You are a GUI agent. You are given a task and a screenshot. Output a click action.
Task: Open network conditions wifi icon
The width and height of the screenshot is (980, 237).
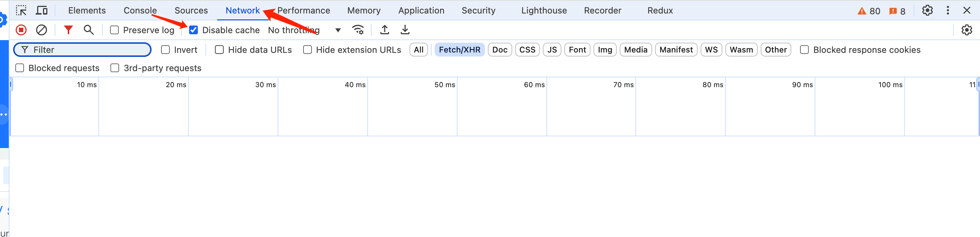[x=358, y=30]
